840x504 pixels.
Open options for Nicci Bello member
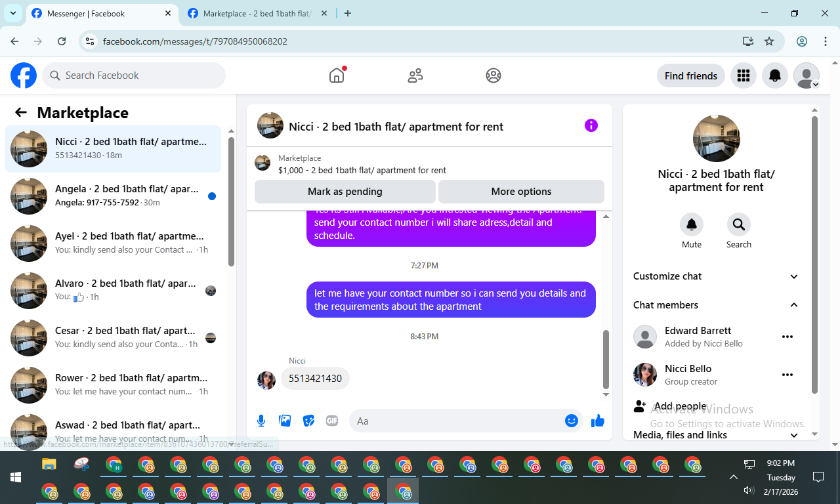coord(787,375)
